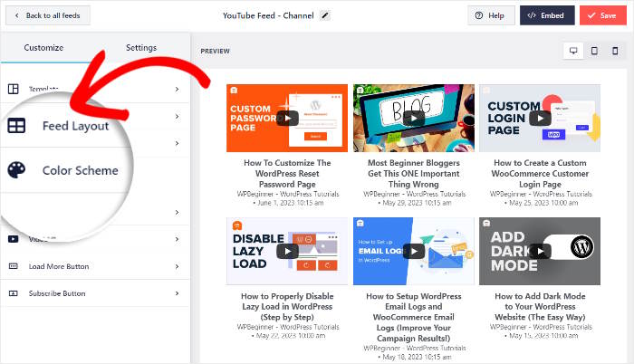The width and height of the screenshot is (634, 364).
Task: Play the Email Logs video
Action: click(414, 251)
